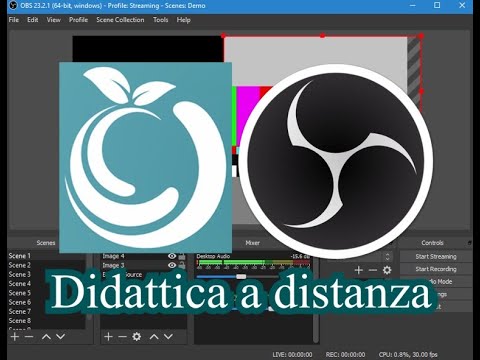Open the File menu
Viewport: 480px width, 360px height.
click(14, 20)
